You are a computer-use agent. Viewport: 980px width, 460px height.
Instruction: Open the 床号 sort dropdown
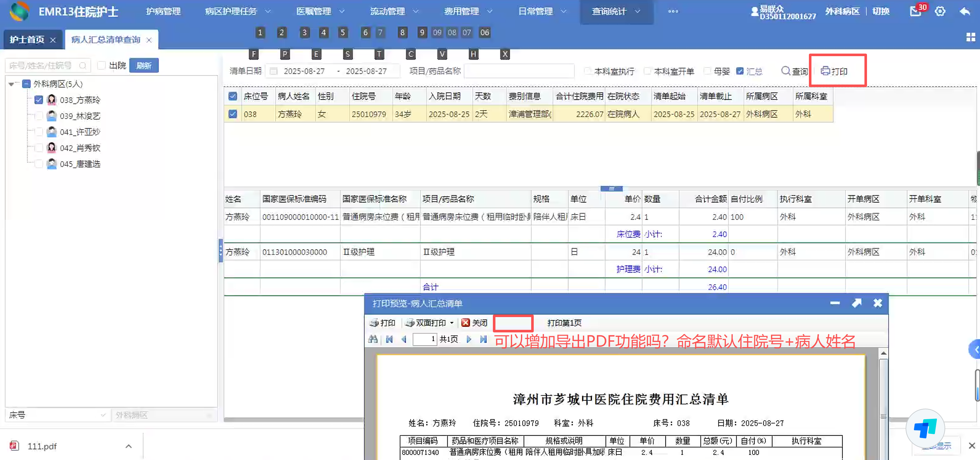102,415
